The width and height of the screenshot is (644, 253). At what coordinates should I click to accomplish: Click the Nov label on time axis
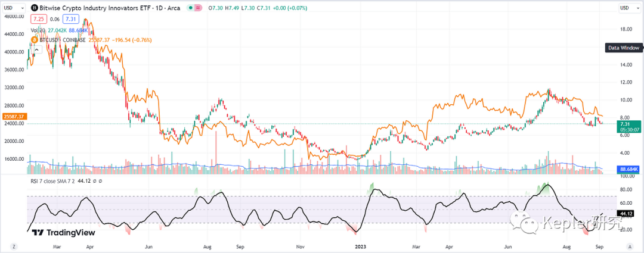(x=300, y=247)
